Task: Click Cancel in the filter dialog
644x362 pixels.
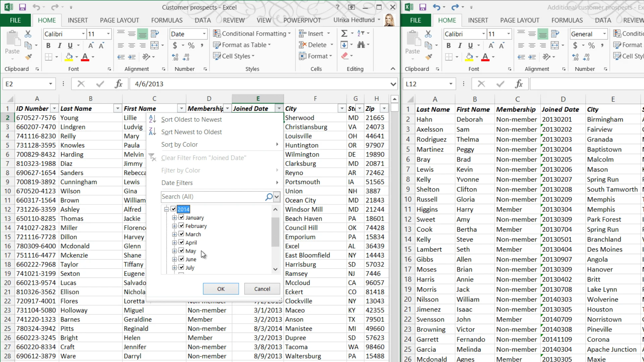Action: coord(262,289)
